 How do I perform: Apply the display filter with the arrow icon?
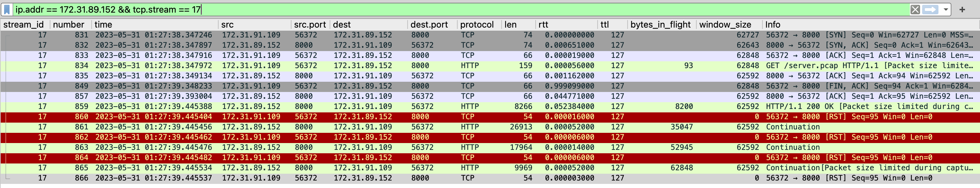pos(930,10)
